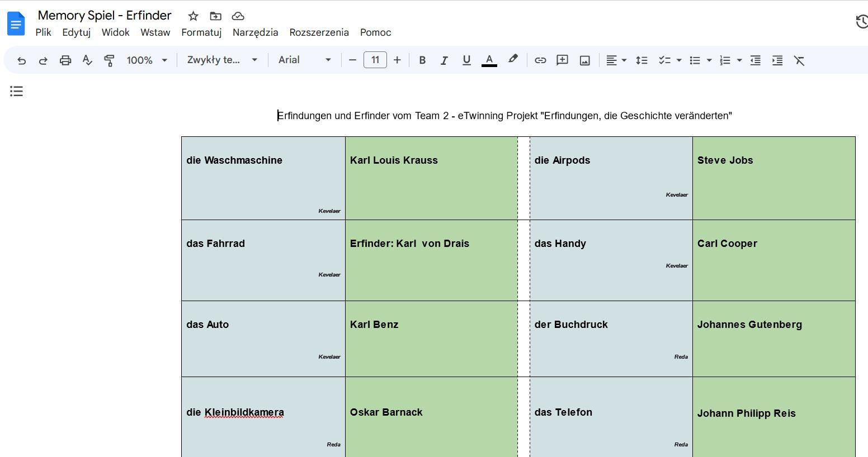Open the text alignment dropdown
Viewport: 868px width, 457px height.
(x=616, y=60)
